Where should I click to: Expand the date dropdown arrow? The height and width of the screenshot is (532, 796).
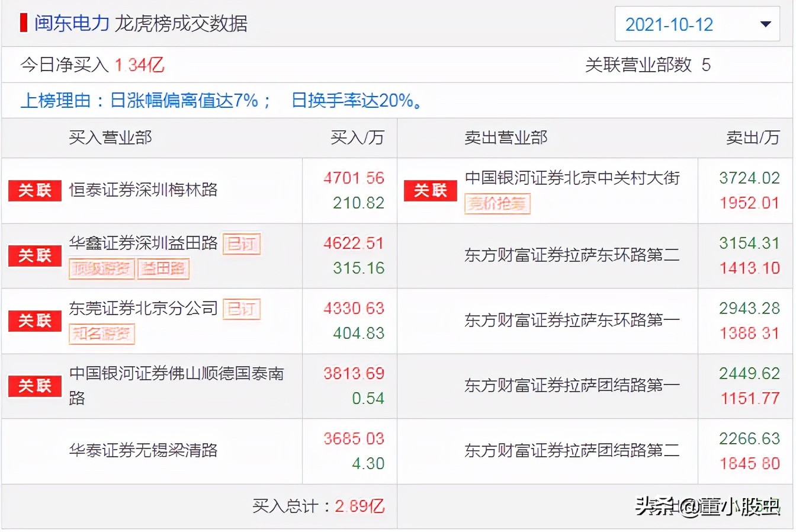click(765, 24)
